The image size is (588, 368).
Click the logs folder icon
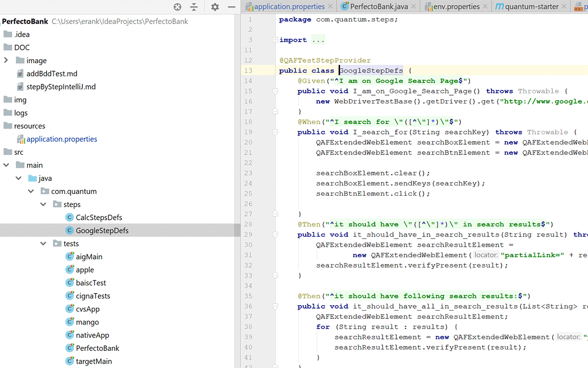[x=8, y=113]
